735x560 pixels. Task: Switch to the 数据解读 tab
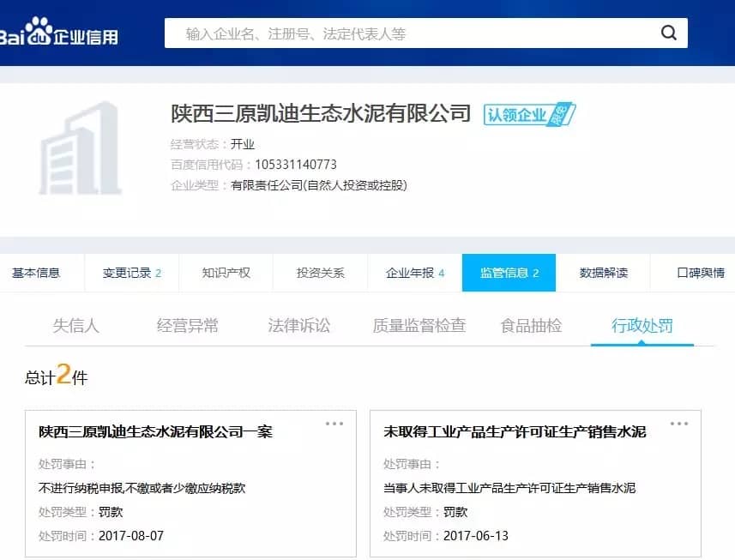pyautogui.click(x=603, y=273)
